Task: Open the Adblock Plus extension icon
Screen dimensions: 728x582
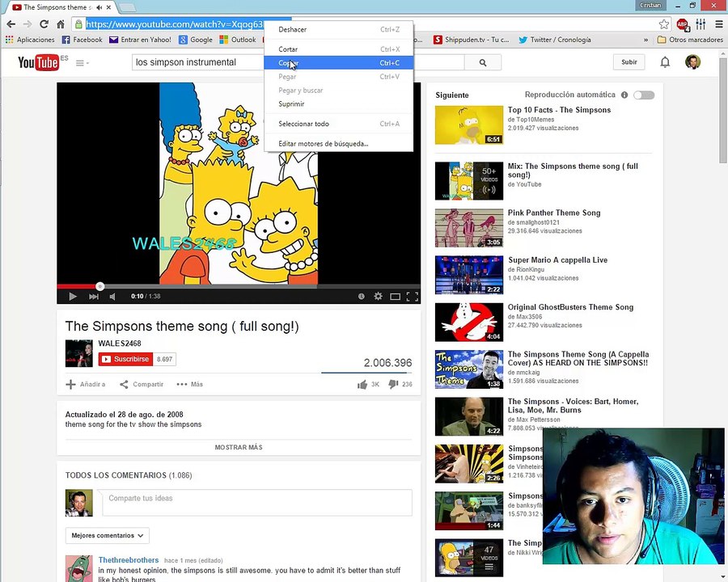Action: coord(683,24)
